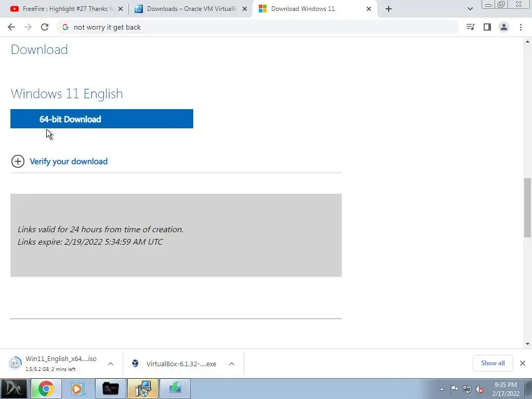This screenshot has width=532, height=399.
Task: Open the network tray icon
Action: click(x=467, y=390)
